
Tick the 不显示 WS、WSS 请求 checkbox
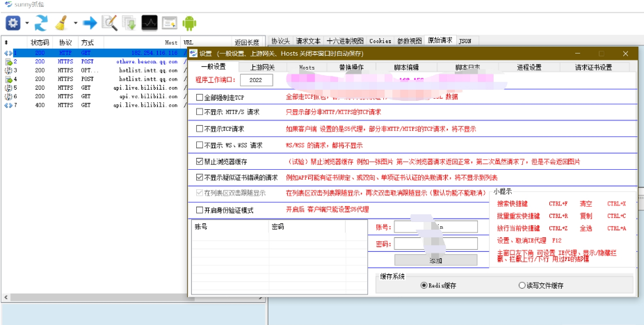200,145
